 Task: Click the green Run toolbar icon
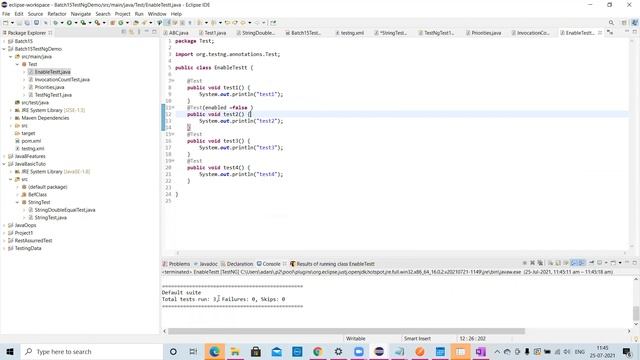[69, 23]
